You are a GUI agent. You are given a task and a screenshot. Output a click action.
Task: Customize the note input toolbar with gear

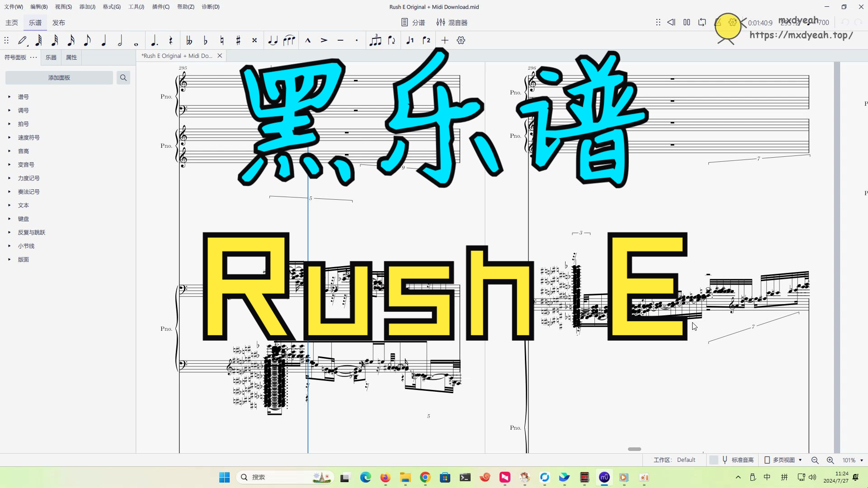pos(461,41)
